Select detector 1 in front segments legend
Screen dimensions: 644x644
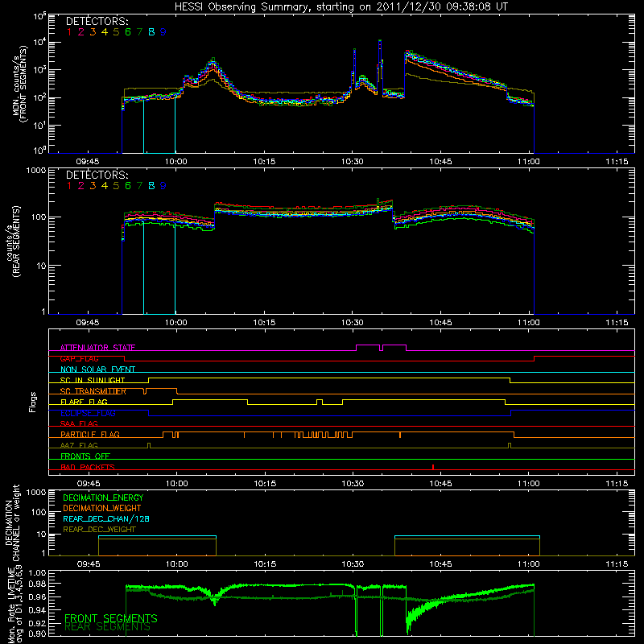[x=69, y=32]
